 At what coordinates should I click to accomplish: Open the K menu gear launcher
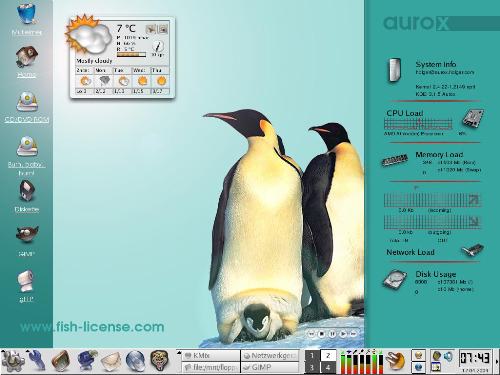click(x=12, y=361)
